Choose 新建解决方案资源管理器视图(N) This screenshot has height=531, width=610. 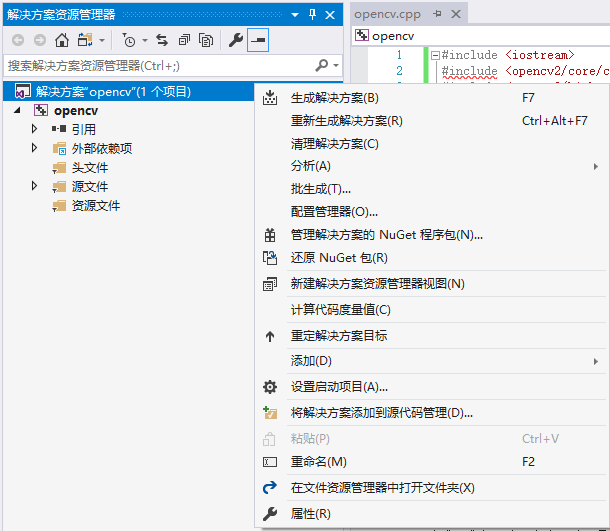click(432, 284)
